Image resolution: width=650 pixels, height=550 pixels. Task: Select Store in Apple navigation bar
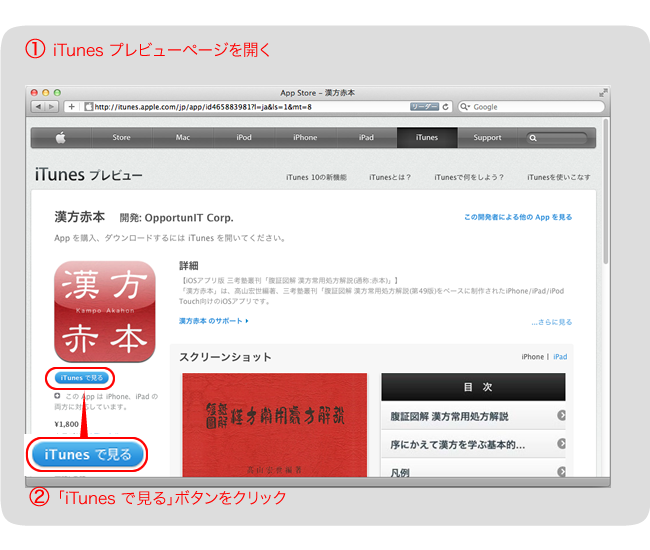point(121,138)
